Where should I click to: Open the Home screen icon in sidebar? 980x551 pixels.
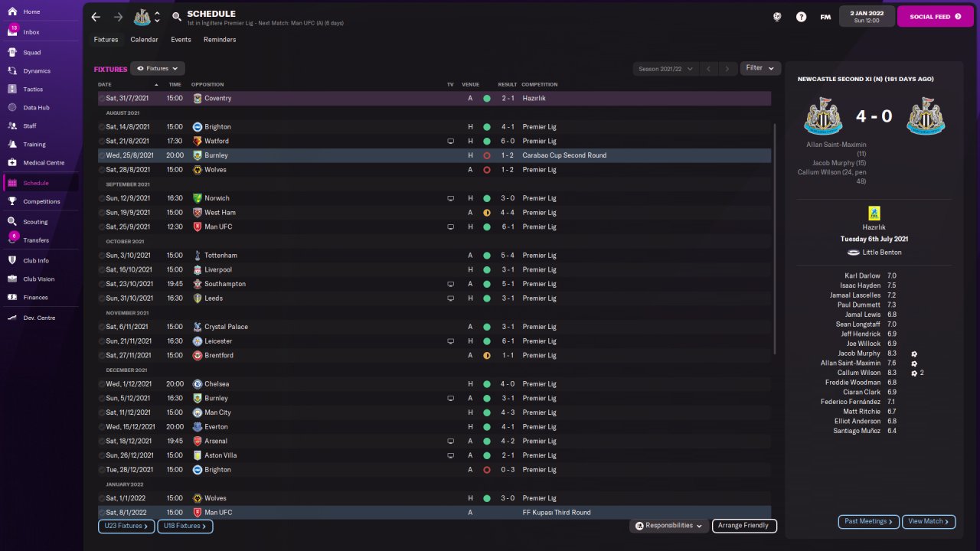tap(12, 11)
